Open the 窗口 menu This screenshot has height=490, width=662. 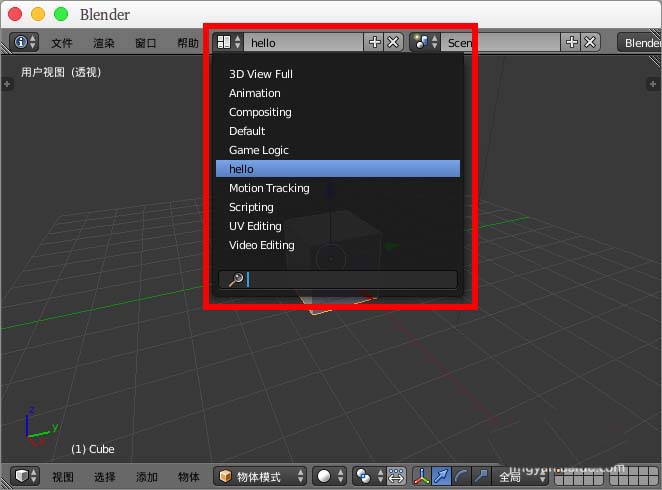[x=146, y=43]
